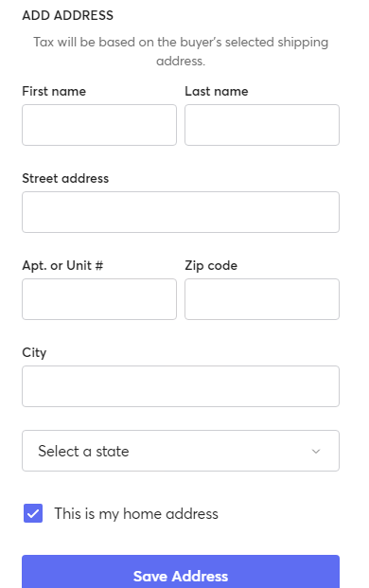Click the 'First name' field label
Screen dimensions: 369x588
click(54, 91)
